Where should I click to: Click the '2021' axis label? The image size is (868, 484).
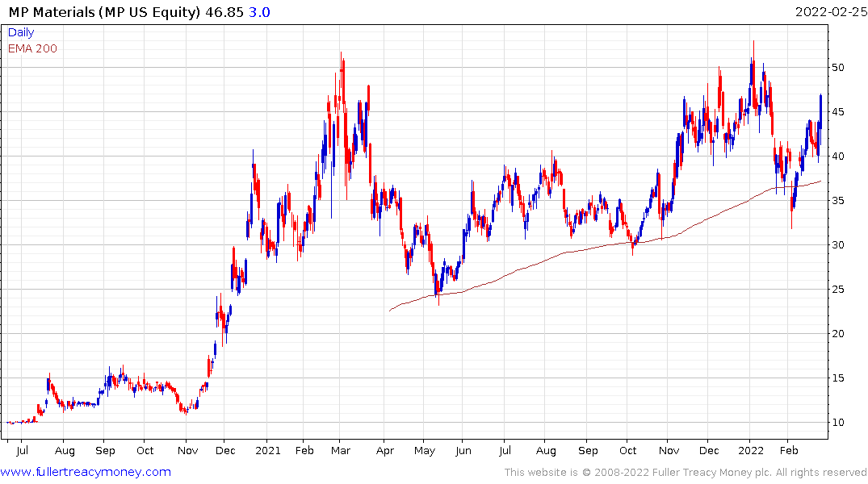click(268, 450)
